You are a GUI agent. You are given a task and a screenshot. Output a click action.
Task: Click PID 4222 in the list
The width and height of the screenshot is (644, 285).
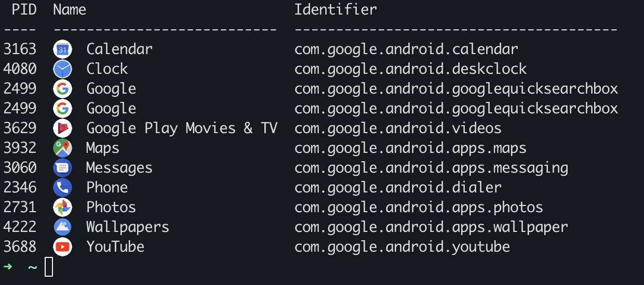(x=20, y=227)
